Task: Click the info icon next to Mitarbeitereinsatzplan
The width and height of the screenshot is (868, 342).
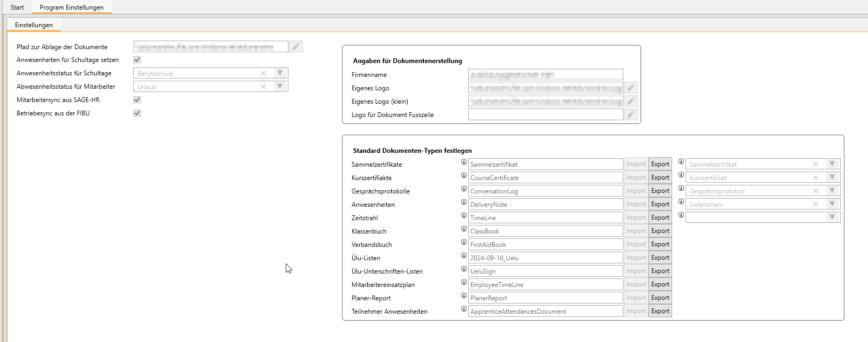Action: 464,282
